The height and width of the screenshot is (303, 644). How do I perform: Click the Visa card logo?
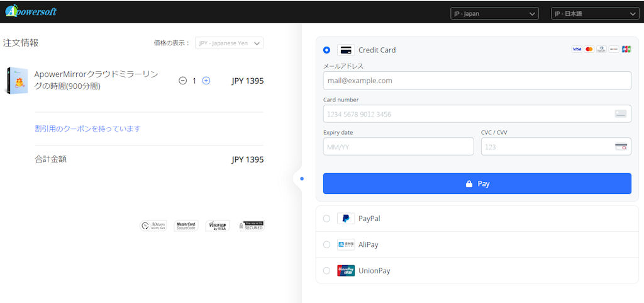point(577,49)
